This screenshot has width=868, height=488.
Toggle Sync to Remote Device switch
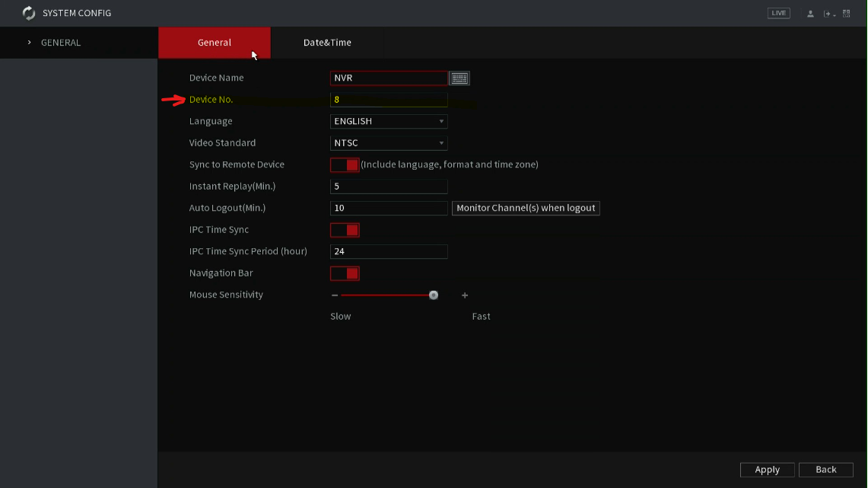345,164
